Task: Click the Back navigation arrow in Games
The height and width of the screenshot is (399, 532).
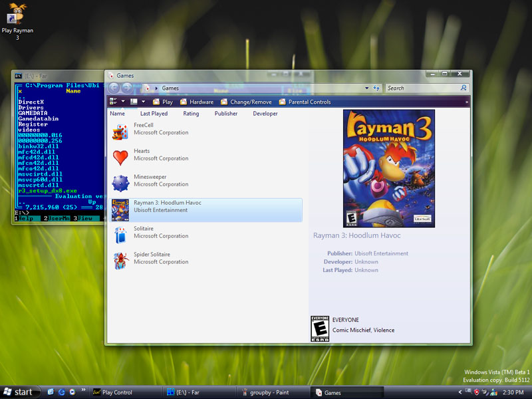Action: click(114, 88)
